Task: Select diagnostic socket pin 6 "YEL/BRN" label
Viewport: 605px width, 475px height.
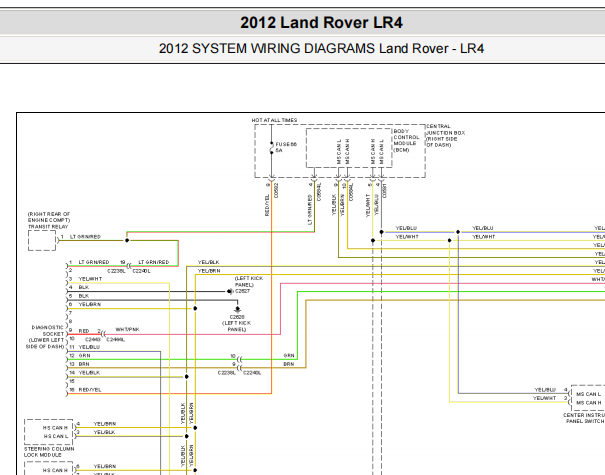Action: pos(90,304)
